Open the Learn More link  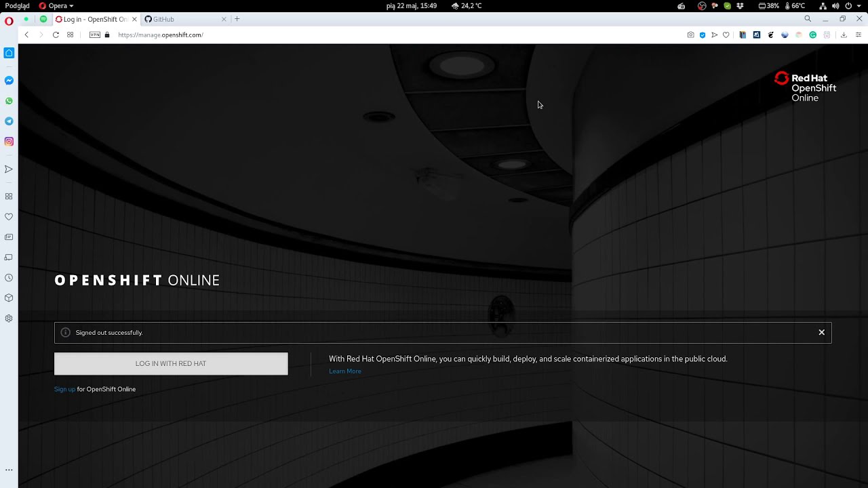[x=345, y=371]
